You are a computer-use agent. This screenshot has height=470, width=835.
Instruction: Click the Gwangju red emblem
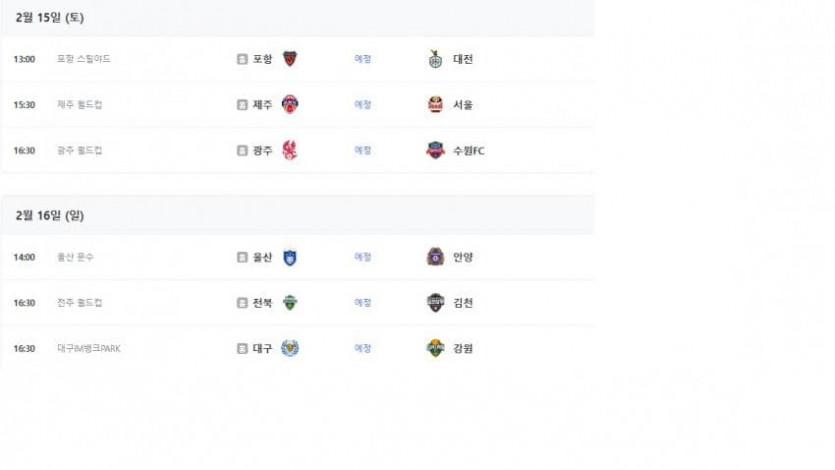[290, 150]
